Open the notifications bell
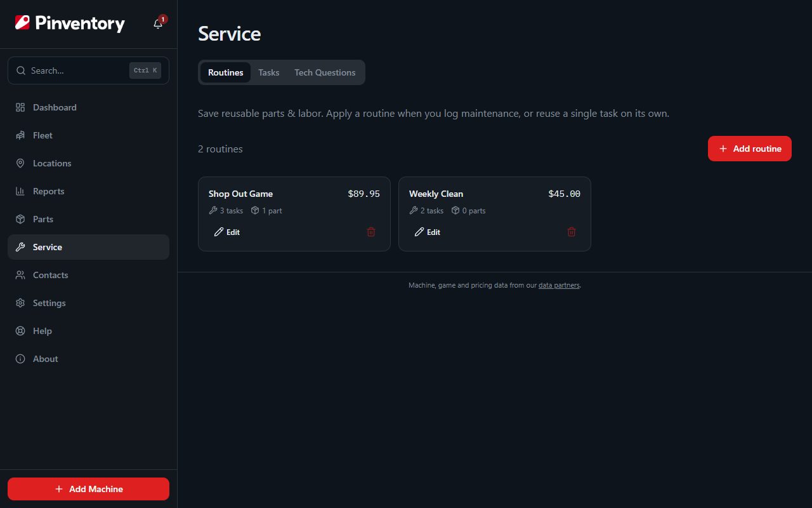 [x=158, y=24]
